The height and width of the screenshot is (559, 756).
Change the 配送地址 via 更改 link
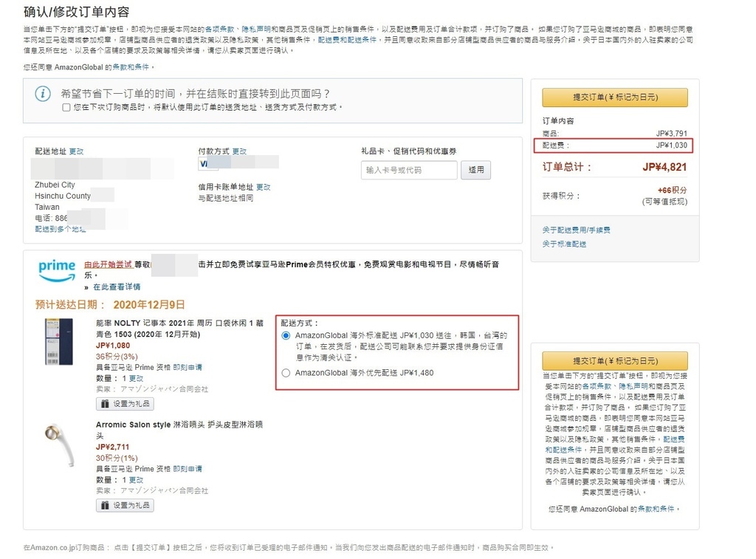pyautogui.click(x=76, y=151)
